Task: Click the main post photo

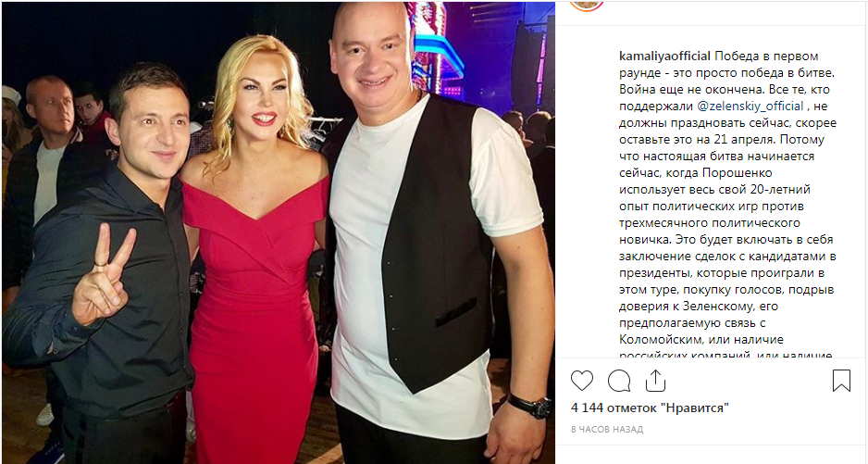Action: 278,232
